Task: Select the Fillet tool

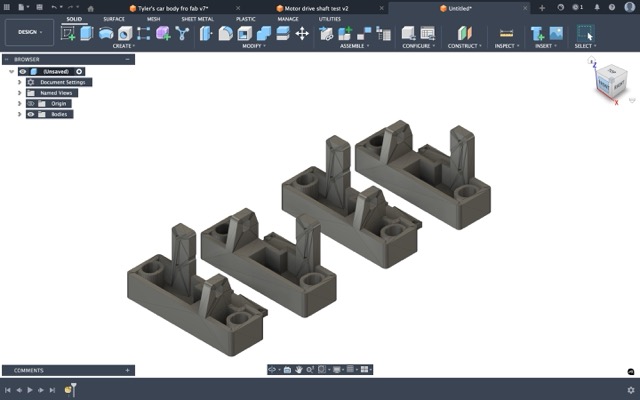Action: pyautogui.click(x=225, y=33)
